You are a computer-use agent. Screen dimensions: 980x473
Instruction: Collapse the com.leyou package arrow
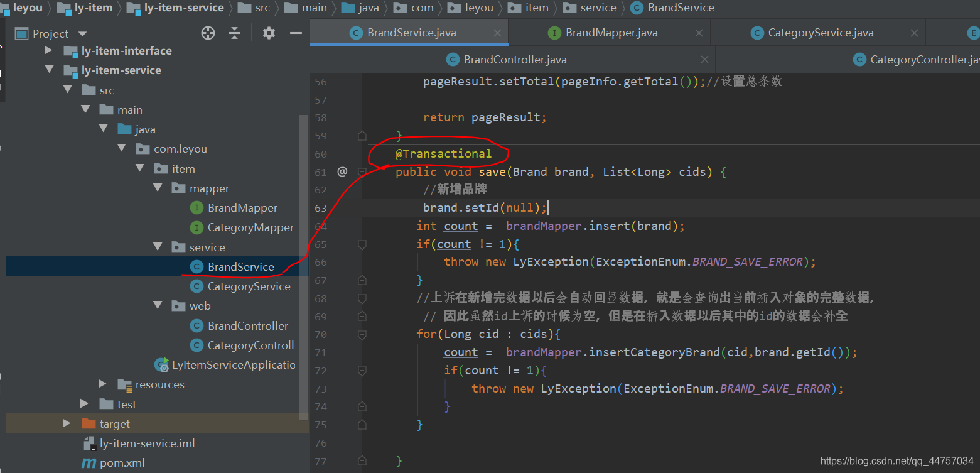click(x=122, y=148)
